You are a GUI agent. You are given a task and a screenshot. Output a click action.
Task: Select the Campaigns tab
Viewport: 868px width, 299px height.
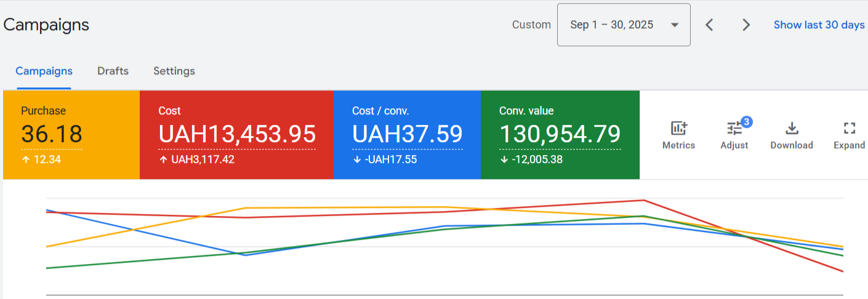coord(44,71)
